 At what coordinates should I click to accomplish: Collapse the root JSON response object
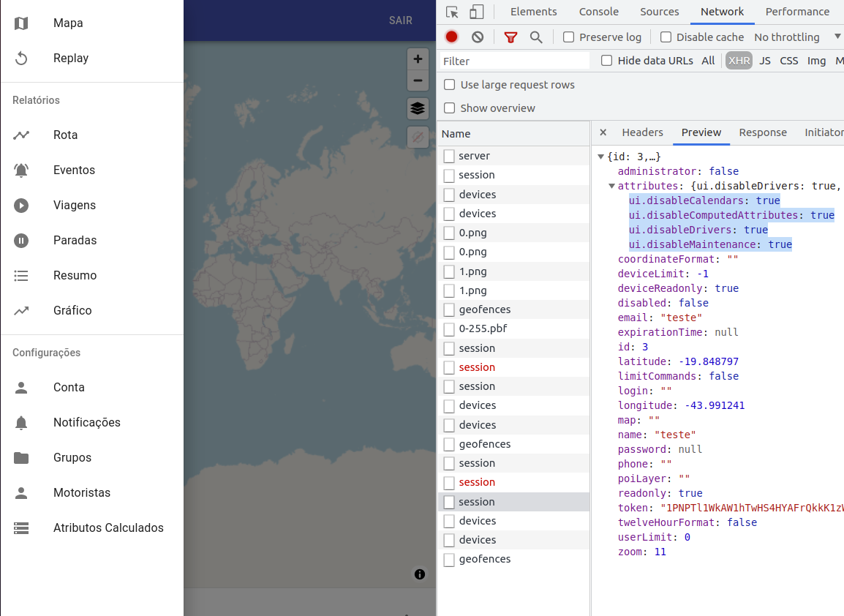(x=601, y=156)
